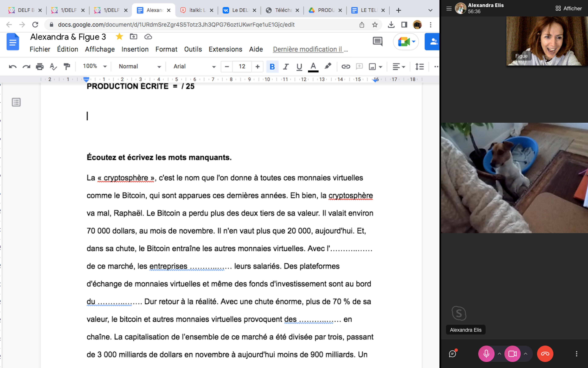This screenshot has width=588, height=368.
Task: Click the font size field showing 12
Action: [x=242, y=66]
